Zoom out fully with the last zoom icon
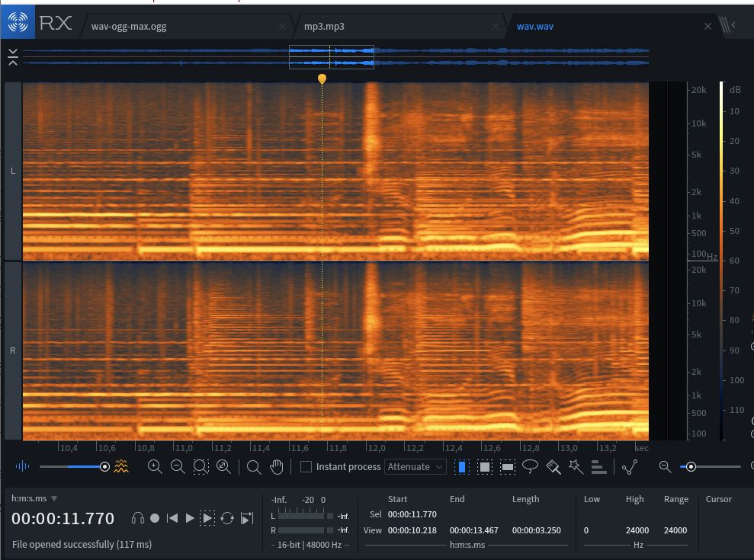The image size is (754, 560). click(x=223, y=467)
